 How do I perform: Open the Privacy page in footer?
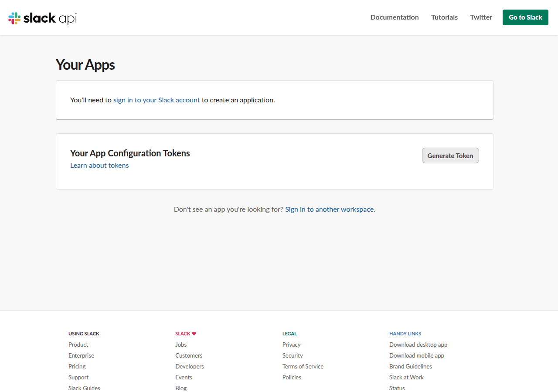pyautogui.click(x=291, y=345)
